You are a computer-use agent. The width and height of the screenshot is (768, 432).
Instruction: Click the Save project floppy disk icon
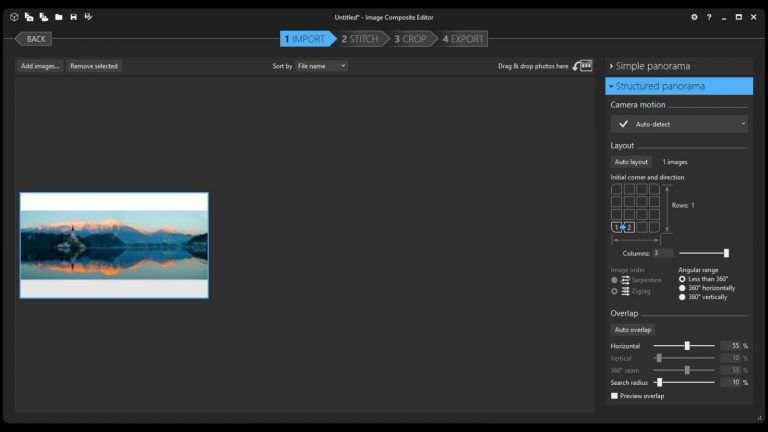coord(73,17)
